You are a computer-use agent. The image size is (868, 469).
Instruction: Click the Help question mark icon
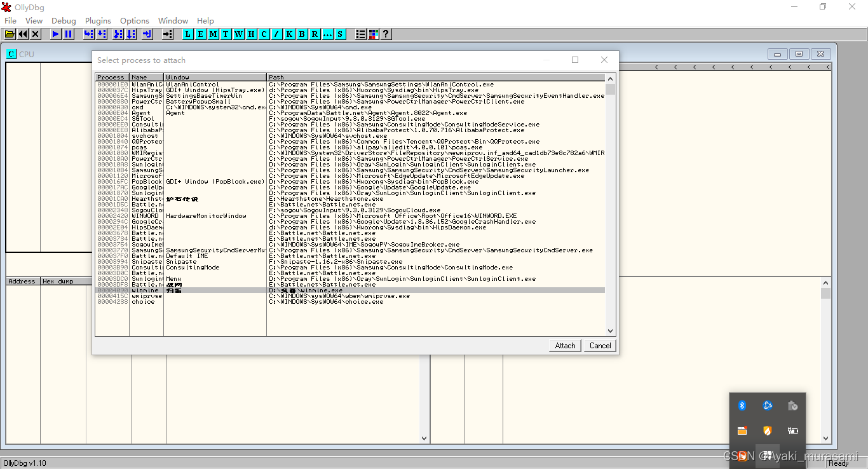[386, 34]
